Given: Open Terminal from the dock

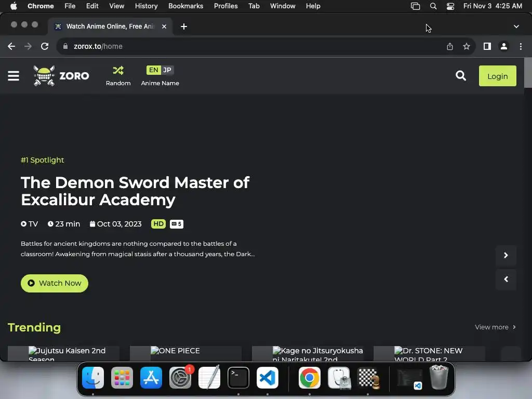Looking at the screenshot, I should [238, 378].
